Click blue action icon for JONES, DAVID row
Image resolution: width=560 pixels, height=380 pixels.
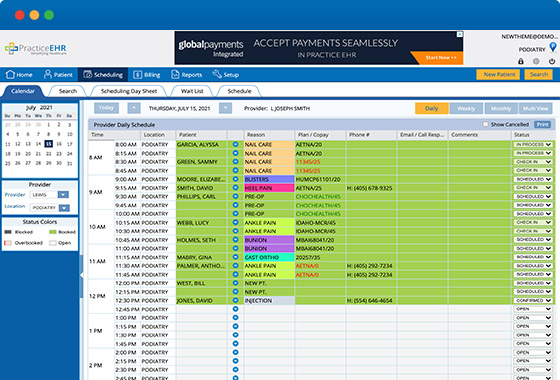235,300
